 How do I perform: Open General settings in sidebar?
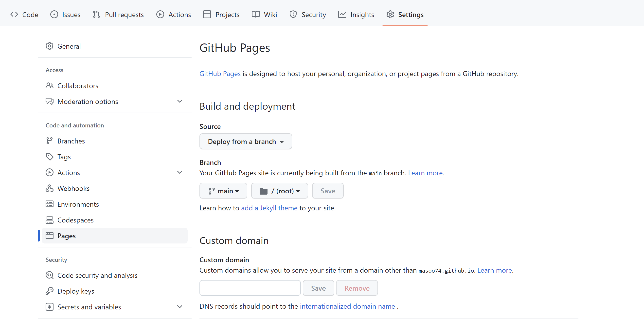pyautogui.click(x=114, y=46)
